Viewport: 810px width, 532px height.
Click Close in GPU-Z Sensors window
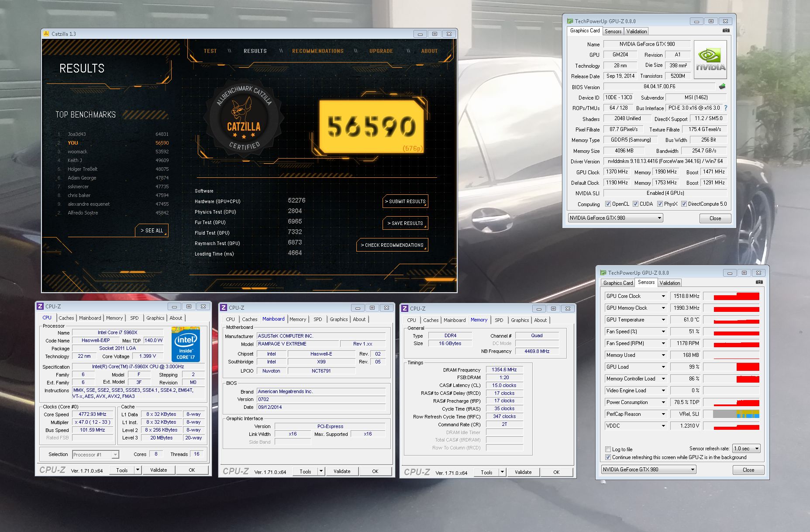pos(748,470)
